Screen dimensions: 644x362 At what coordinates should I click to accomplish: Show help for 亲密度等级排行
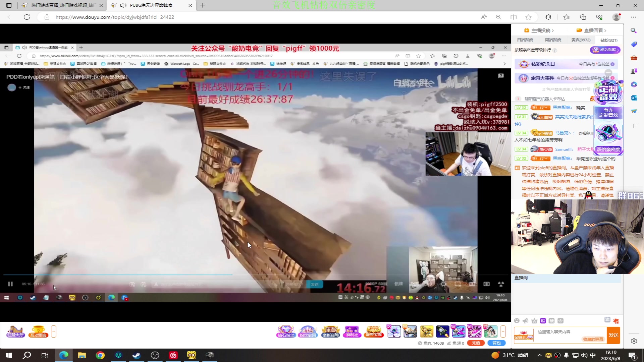click(x=555, y=50)
